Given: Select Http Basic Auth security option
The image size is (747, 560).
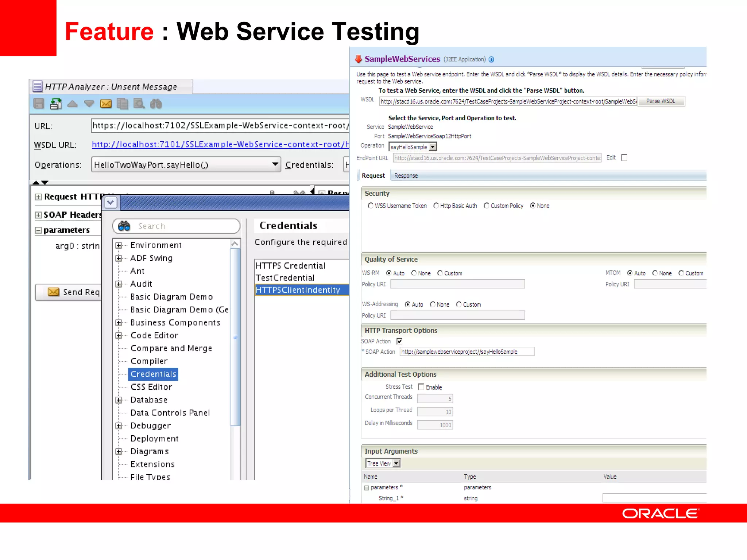Looking at the screenshot, I should 436,206.
